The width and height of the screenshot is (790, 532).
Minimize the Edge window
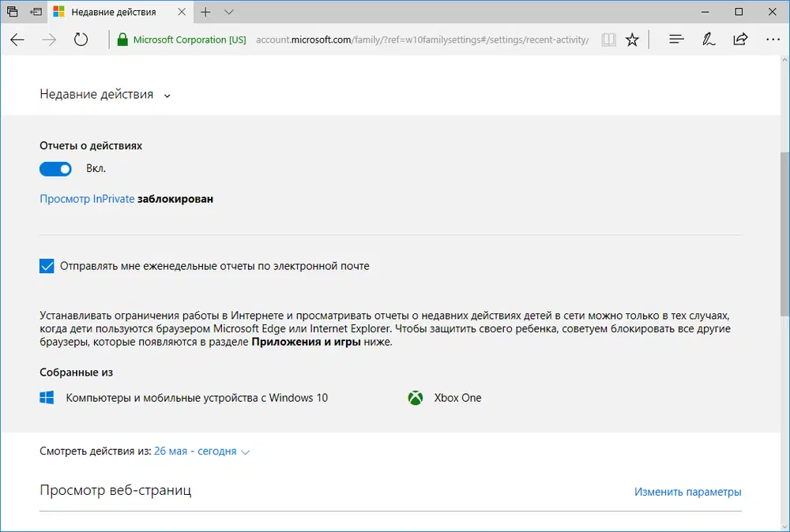(x=705, y=12)
